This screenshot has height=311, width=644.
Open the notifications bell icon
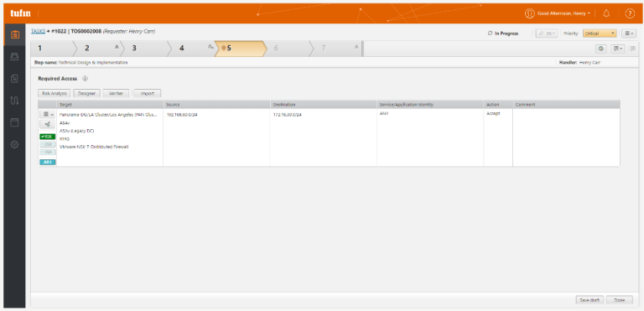pos(605,13)
